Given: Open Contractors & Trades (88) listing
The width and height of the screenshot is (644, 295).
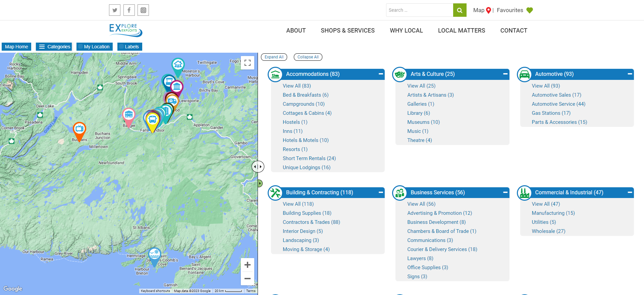Looking at the screenshot, I should [311, 222].
